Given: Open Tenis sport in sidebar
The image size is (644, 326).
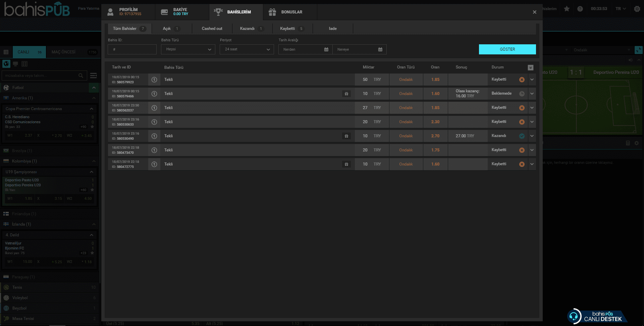Looking at the screenshot, I should pos(50,287).
